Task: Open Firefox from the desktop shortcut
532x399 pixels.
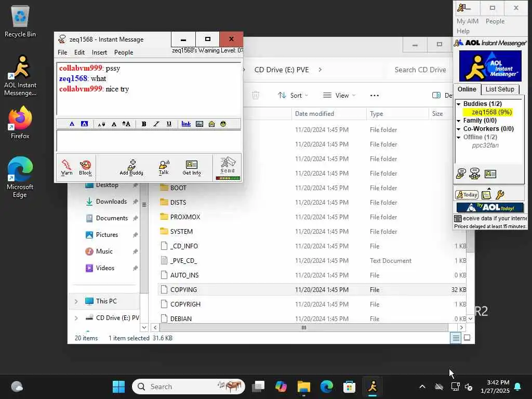Action: [x=20, y=123]
